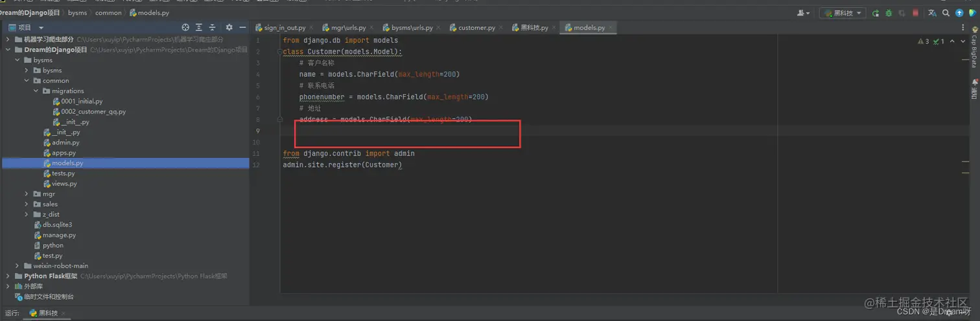This screenshot has height=321, width=980.
Task: Stop the running process with the red square
Action: [915, 13]
